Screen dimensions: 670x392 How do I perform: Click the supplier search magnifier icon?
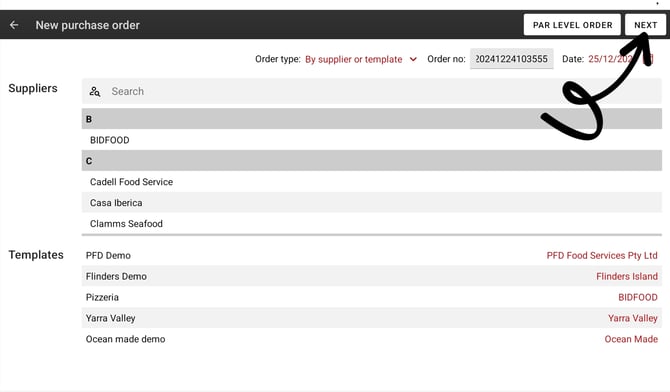coord(95,91)
